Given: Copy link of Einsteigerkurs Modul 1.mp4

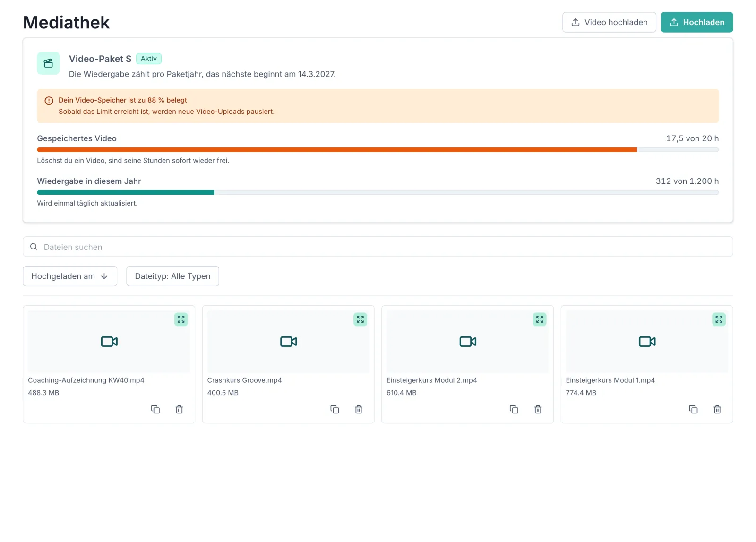Looking at the screenshot, I should 694,409.
